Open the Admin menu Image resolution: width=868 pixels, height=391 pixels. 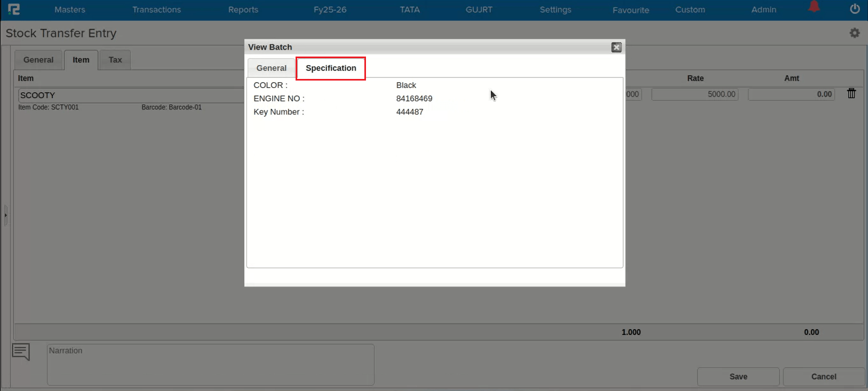(x=763, y=10)
